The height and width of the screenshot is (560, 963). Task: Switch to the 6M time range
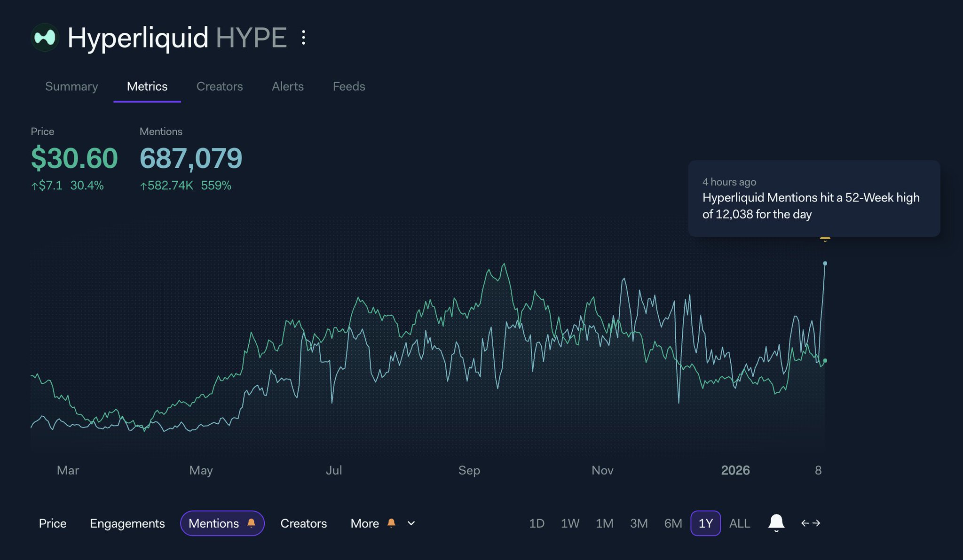pos(673,523)
